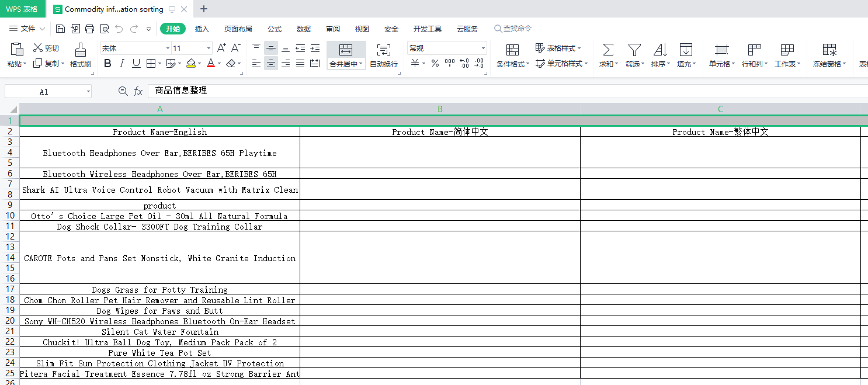Expand the Merge and Center (合并居中) dropdown arrow
The image size is (868, 385).
[362, 64]
